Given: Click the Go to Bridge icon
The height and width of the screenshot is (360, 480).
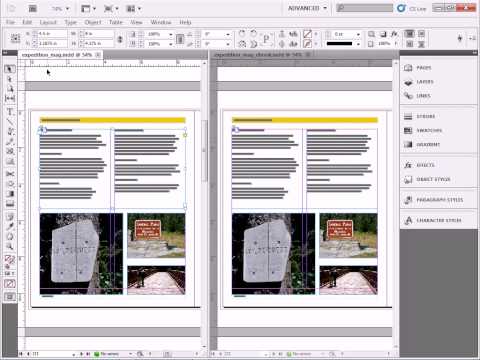Looking at the screenshot, I should coord(32,8).
